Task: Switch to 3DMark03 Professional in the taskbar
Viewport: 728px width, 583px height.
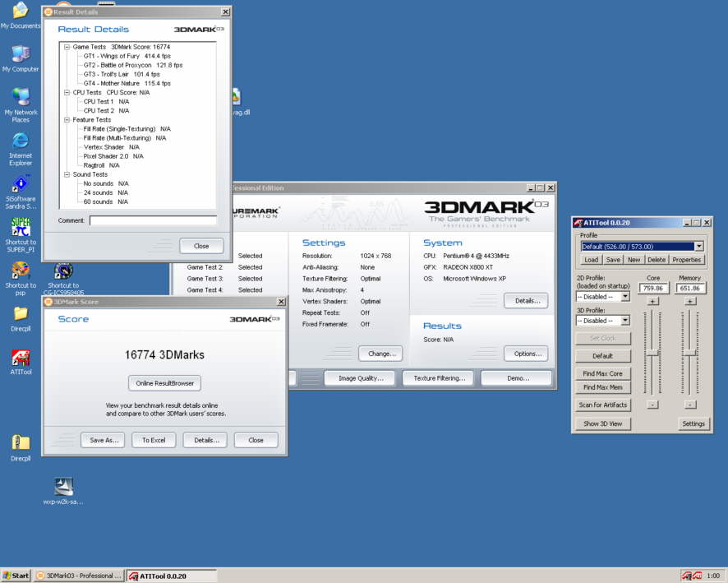Action: pyautogui.click(x=79, y=576)
